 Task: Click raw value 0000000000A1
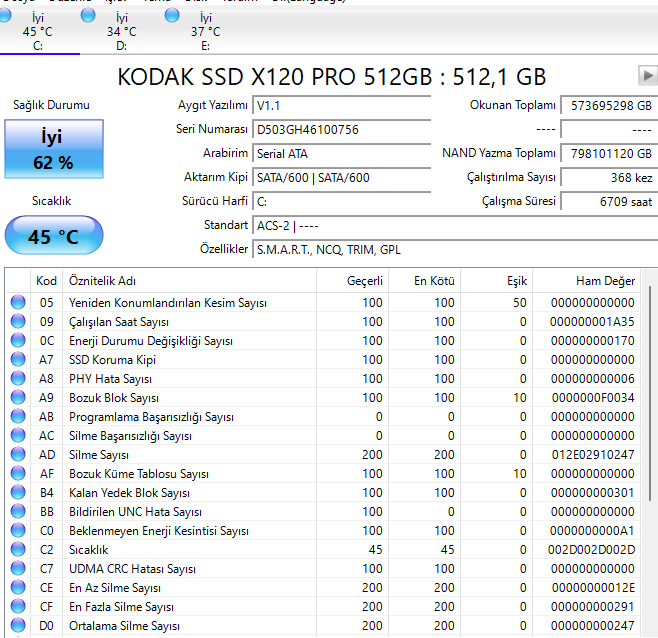point(592,531)
